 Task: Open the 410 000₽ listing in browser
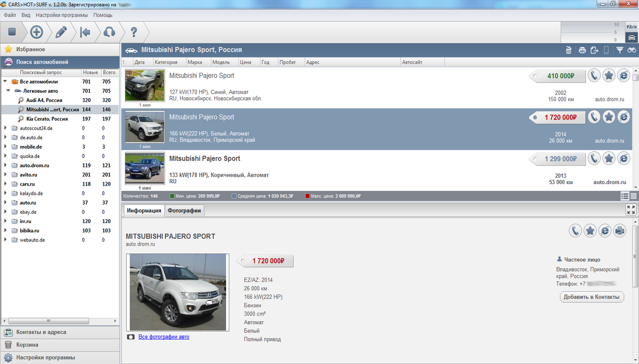(624, 76)
